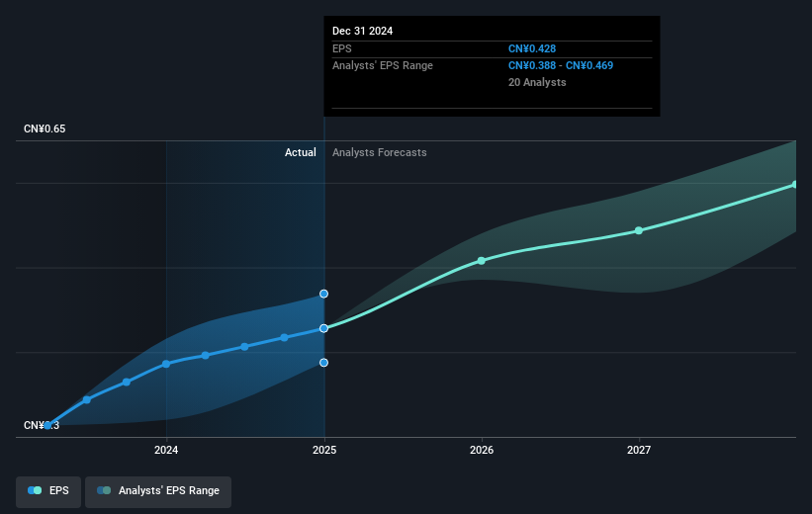Image resolution: width=812 pixels, height=514 pixels.
Task: Click the second EPS data point after start
Action: (x=87, y=399)
